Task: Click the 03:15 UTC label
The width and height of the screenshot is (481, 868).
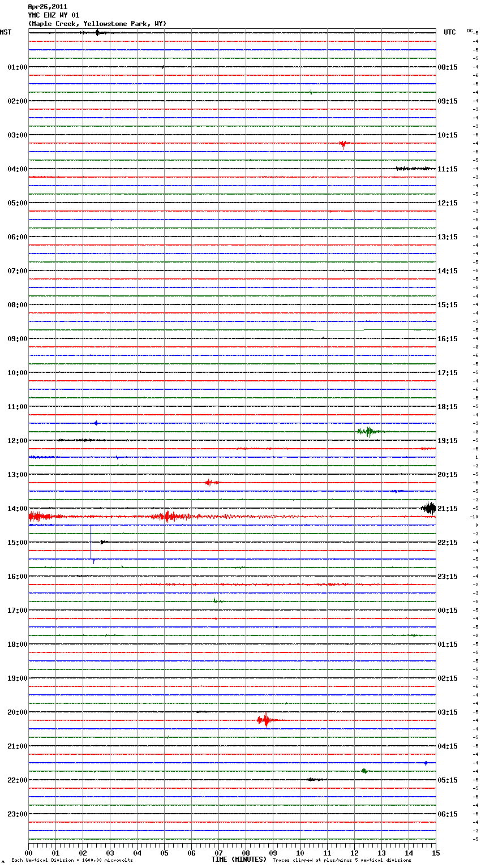Action: [x=448, y=712]
